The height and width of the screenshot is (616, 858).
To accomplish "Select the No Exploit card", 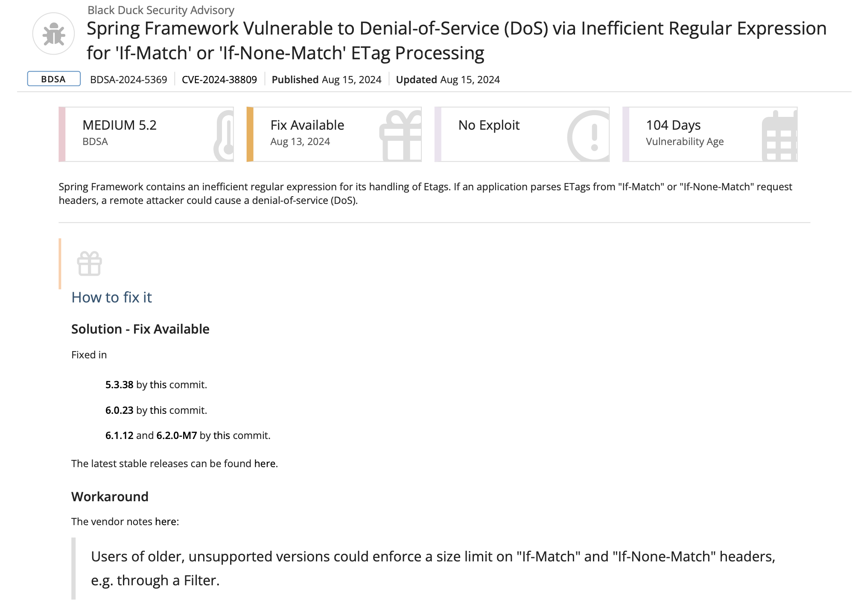I will coord(522,134).
